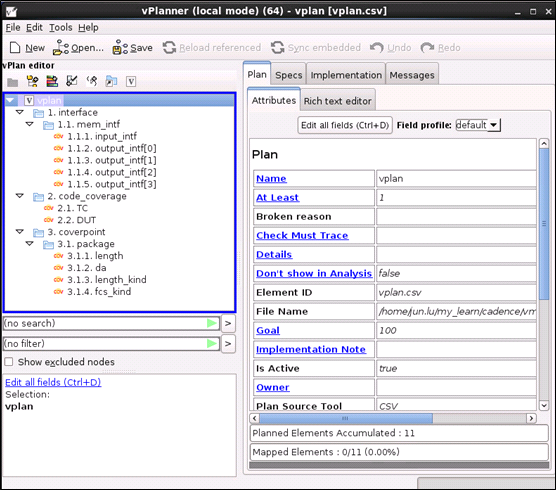This screenshot has width=556, height=490.
Task: Switch to the Implementation tab
Action: click(x=346, y=74)
